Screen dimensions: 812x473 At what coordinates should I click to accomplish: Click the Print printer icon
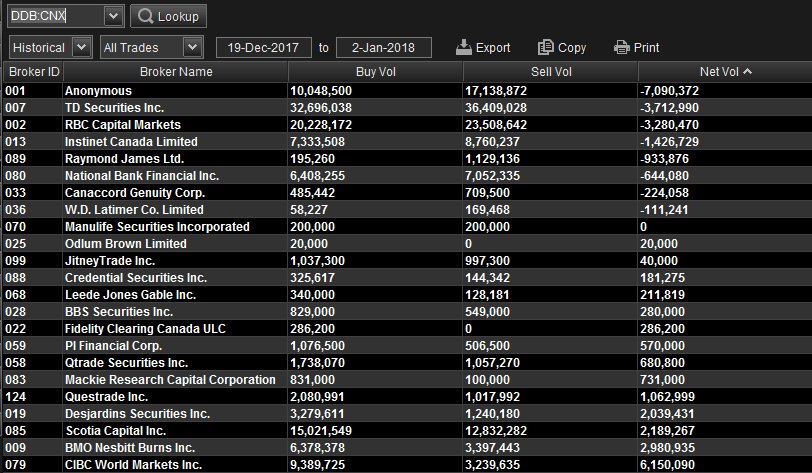[x=621, y=48]
